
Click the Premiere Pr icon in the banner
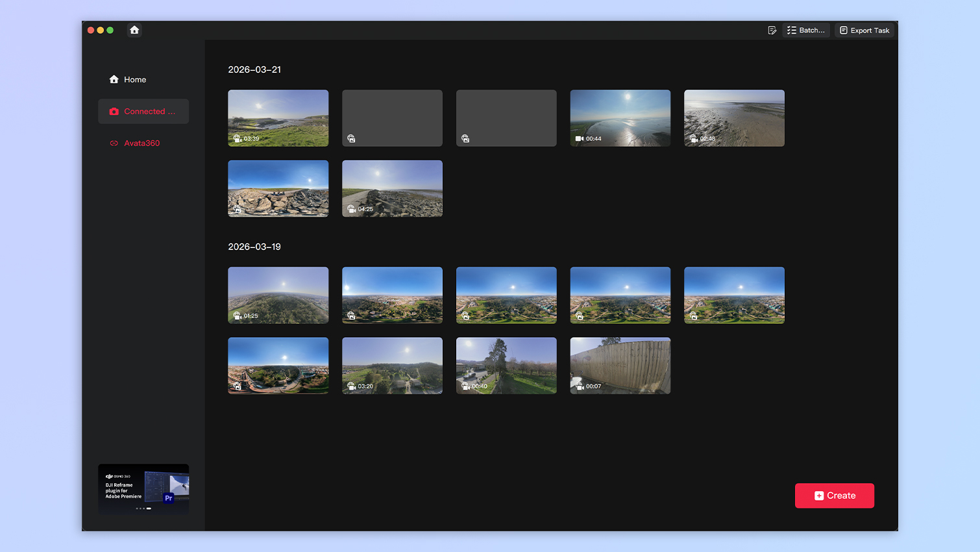coord(169,499)
